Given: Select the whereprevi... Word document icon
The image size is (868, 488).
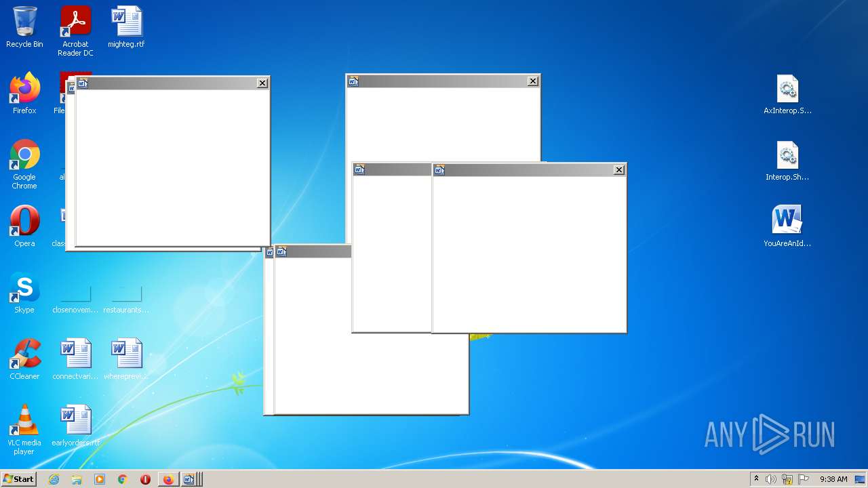Looking at the screenshot, I should (x=126, y=359).
